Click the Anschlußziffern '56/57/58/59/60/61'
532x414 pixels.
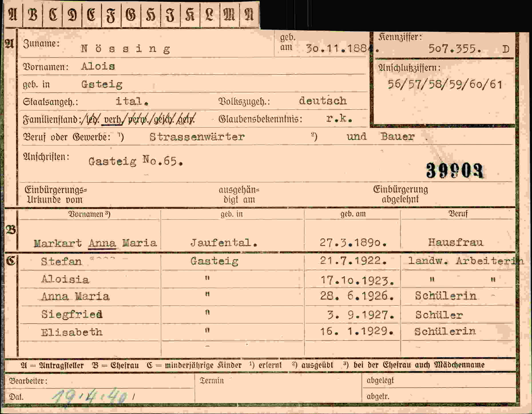pos(445,85)
